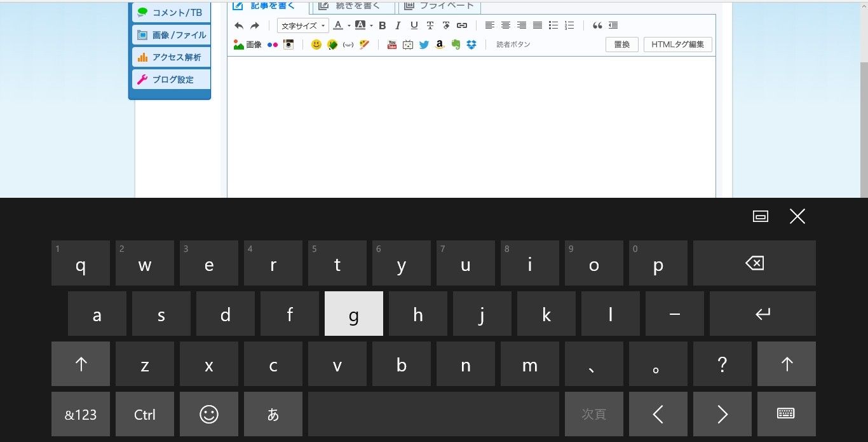This screenshot has width=868, height=442.
Task: Toggle italic formatting (I)
Action: point(398,25)
